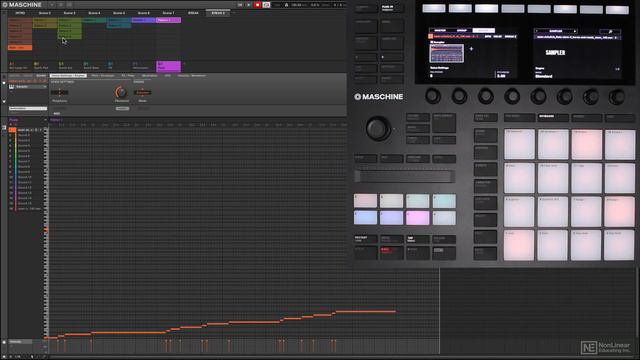Viewport: 640px width, 360px height.
Task: Click the keyboard icon next to Sampler slot
Action: coord(11,87)
